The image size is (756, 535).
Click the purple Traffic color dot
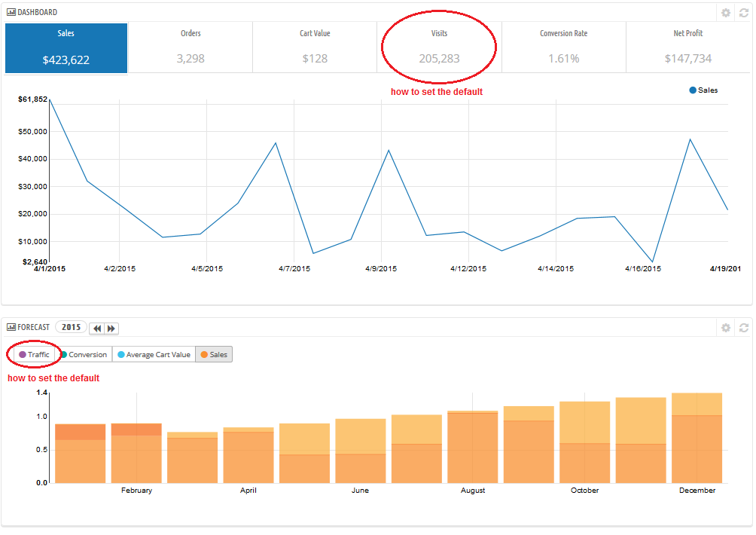[x=22, y=355]
